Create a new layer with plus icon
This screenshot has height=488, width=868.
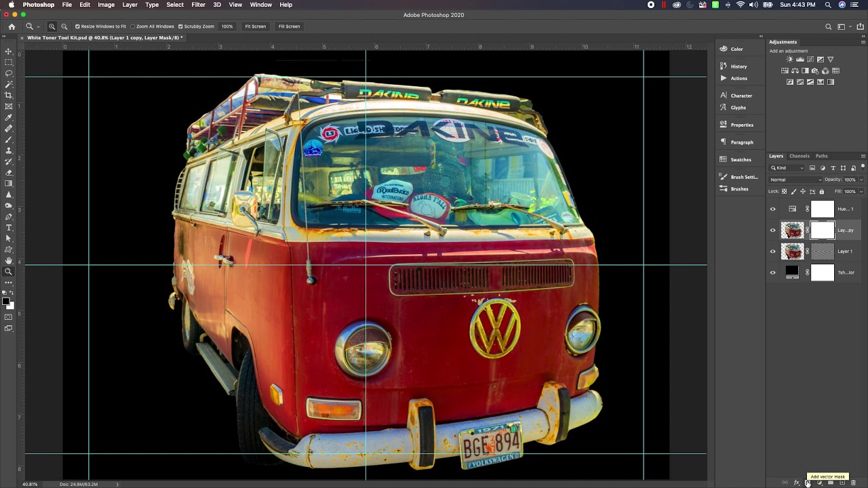click(842, 483)
